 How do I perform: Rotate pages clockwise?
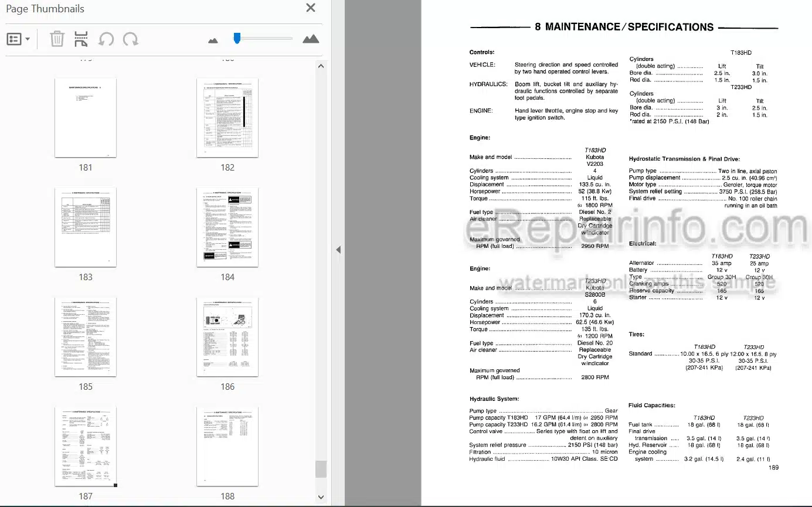[131, 39]
